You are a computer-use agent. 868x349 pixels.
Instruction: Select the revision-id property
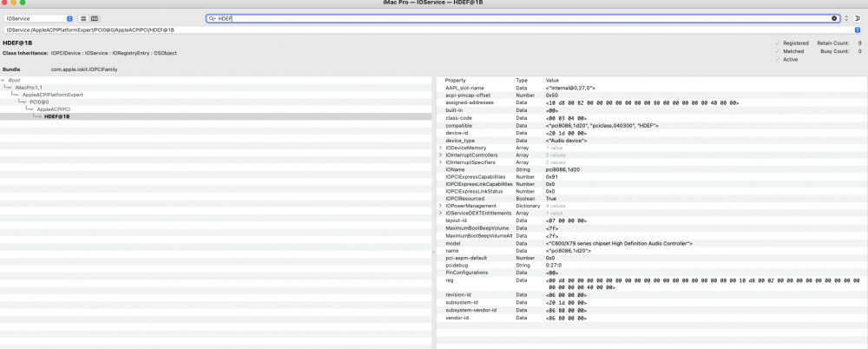[652, 294]
